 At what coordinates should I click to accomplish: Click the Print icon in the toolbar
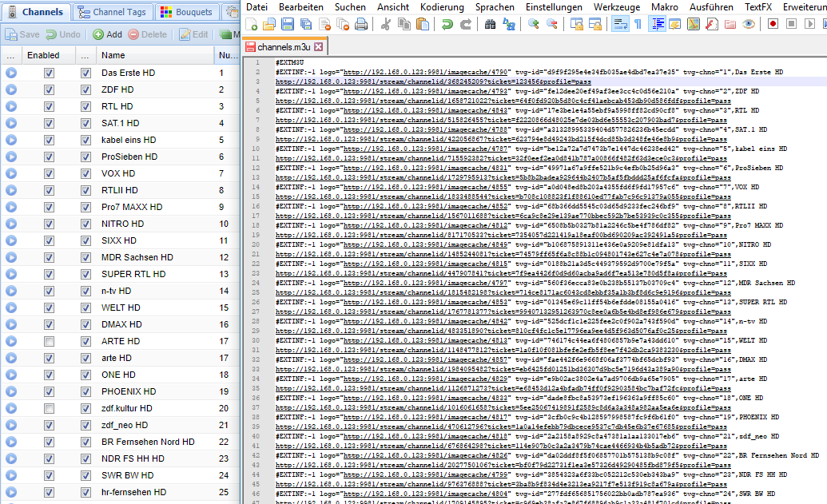pos(361,24)
